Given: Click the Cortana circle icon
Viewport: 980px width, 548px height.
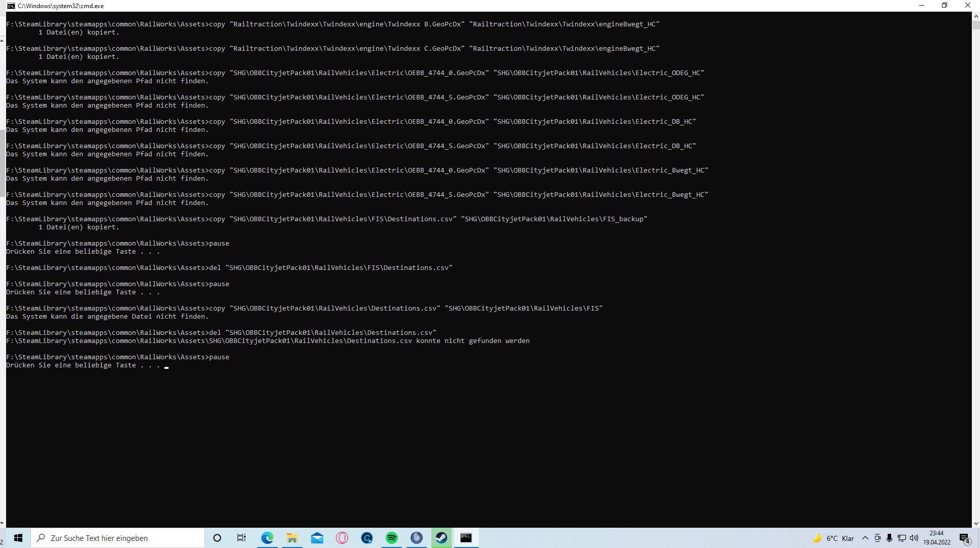Looking at the screenshot, I should coord(217,538).
